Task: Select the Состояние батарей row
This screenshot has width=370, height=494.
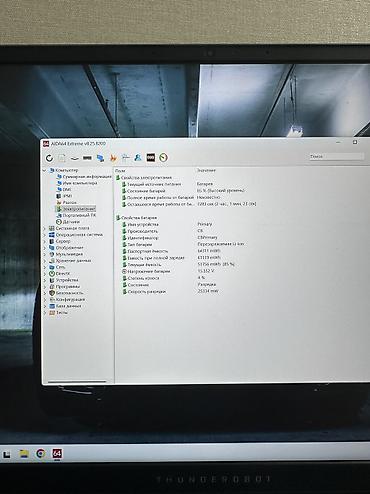Action: (x=144, y=191)
